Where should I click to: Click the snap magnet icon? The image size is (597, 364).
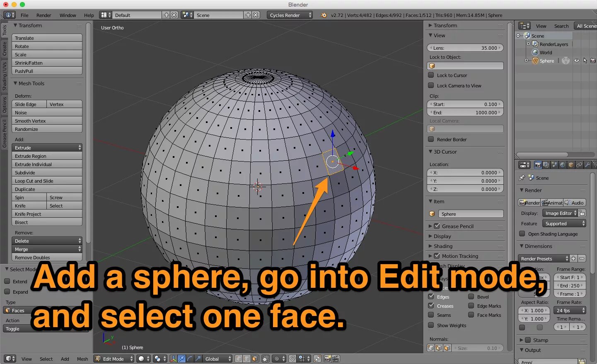coord(292,359)
